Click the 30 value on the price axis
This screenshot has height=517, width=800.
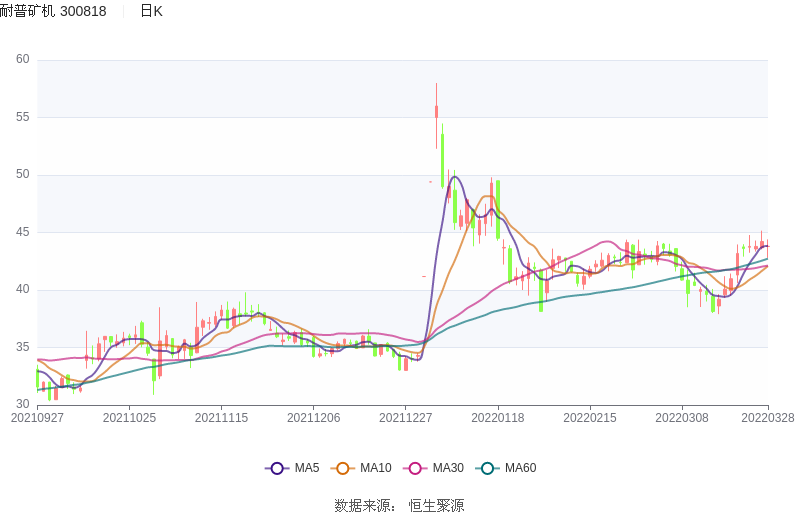[23, 404]
